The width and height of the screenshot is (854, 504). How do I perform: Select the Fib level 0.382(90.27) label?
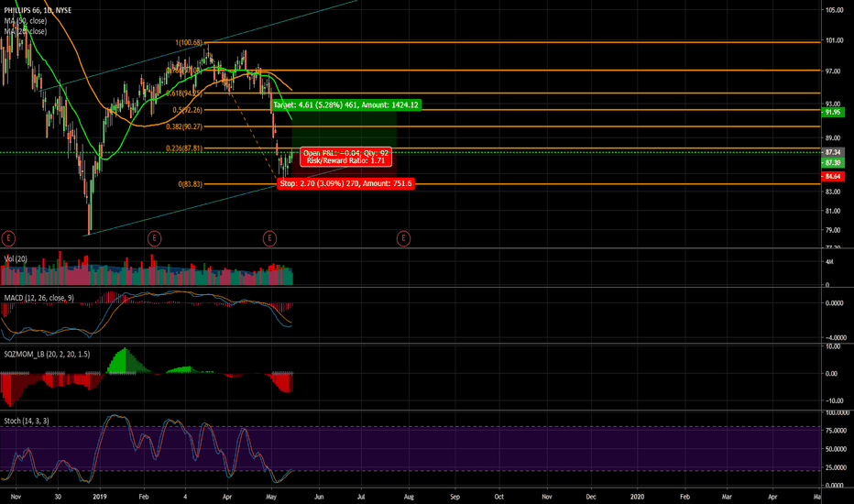(184, 126)
